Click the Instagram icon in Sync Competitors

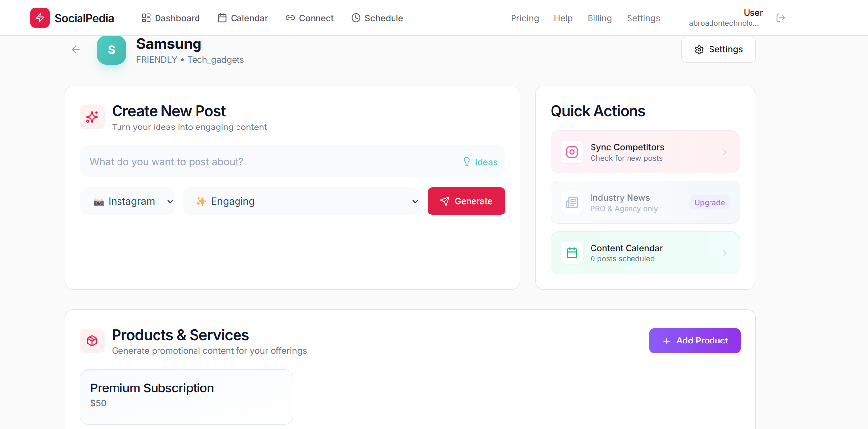(572, 152)
